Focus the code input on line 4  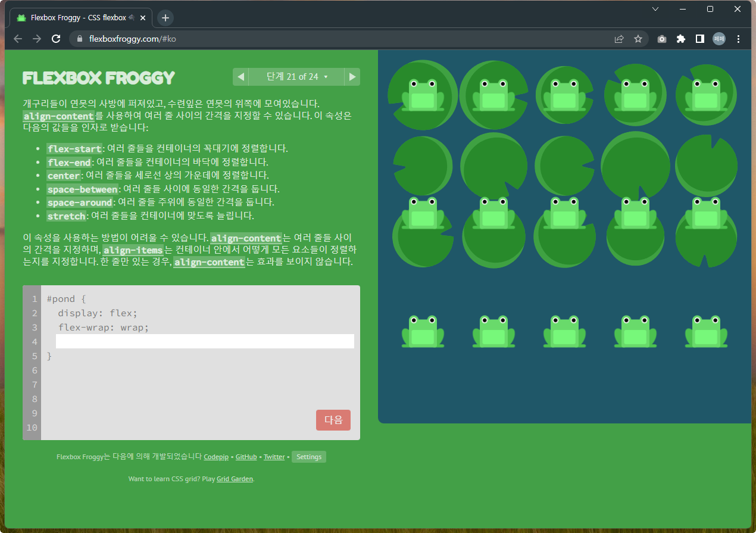(x=205, y=341)
